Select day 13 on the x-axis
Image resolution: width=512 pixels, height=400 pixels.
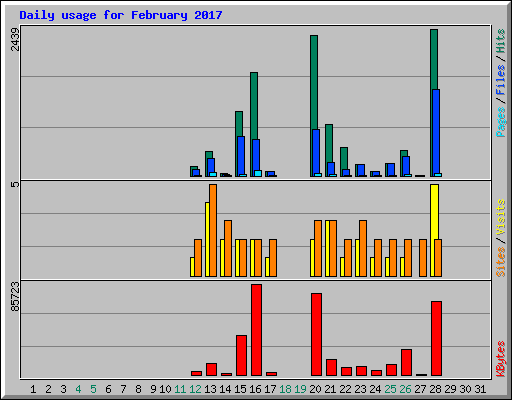point(210,389)
